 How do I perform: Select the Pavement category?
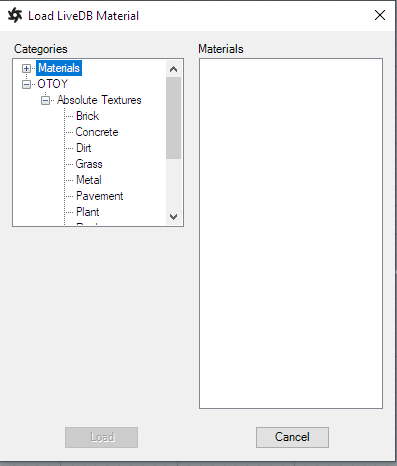coord(99,196)
